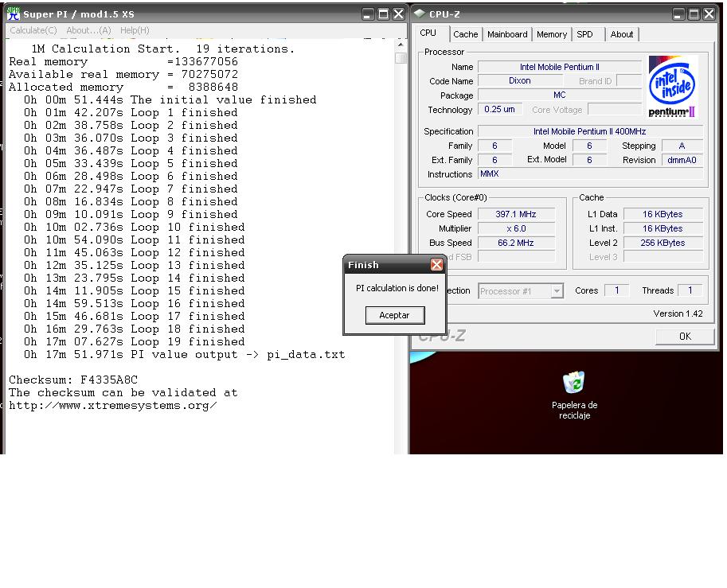Open the Processor #1 selection dropdown
727x588 pixels.
click(x=521, y=291)
